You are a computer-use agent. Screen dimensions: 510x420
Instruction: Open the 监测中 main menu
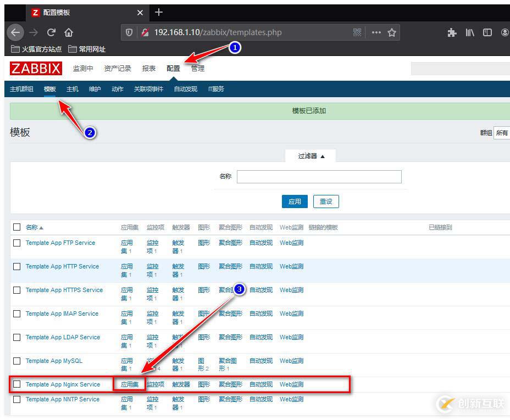pos(83,68)
